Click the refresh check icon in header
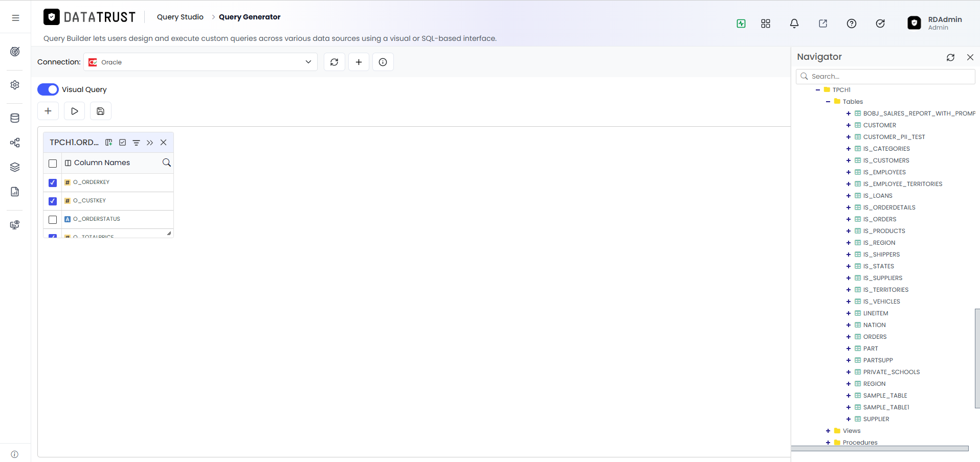The image size is (980, 462). tap(880, 24)
